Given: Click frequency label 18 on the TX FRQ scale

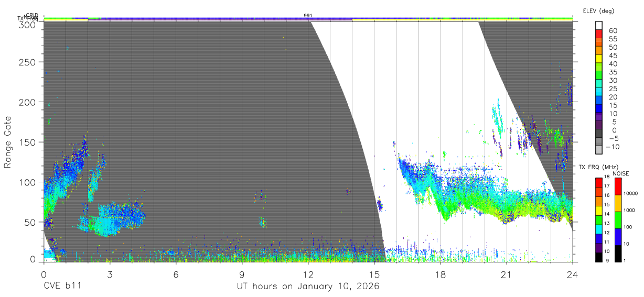Looking at the screenshot, I should [x=607, y=177].
